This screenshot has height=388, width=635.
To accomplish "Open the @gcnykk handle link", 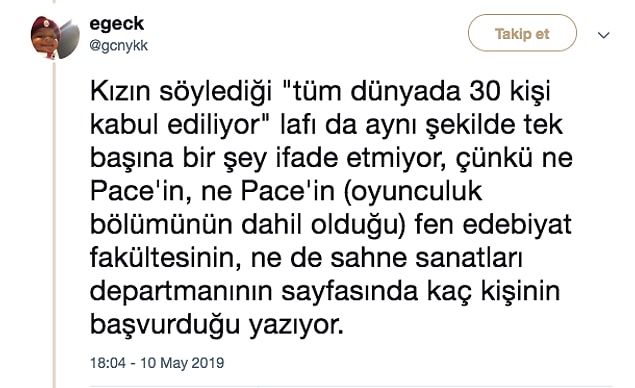I will [x=119, y=45].
